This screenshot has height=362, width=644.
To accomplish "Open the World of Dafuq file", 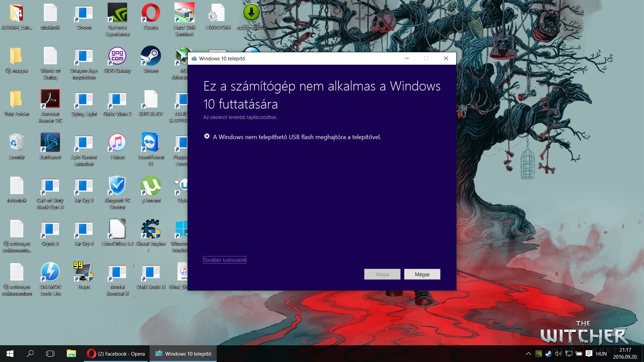I will (x=50, y=63).
